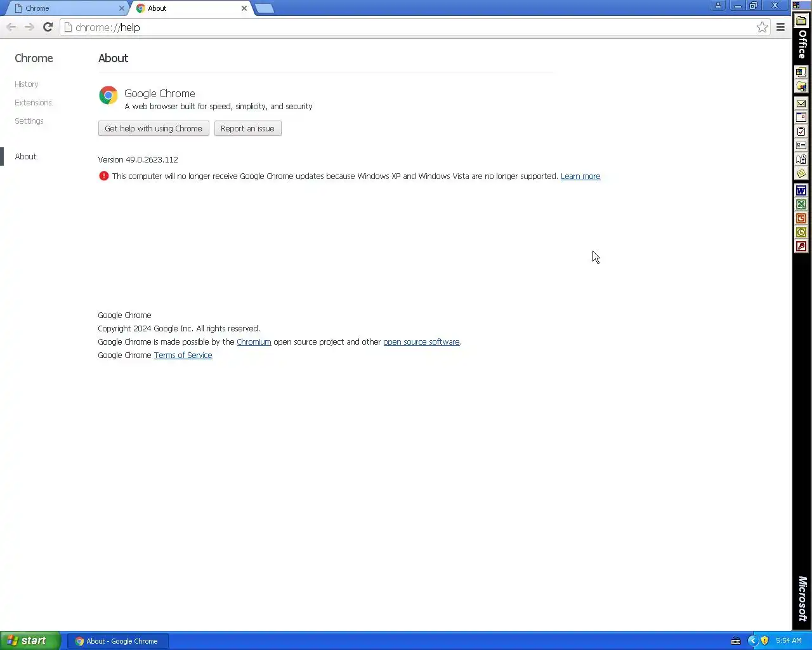
Task: Restore down the Chrome window
Action: (x=754, y=5)
